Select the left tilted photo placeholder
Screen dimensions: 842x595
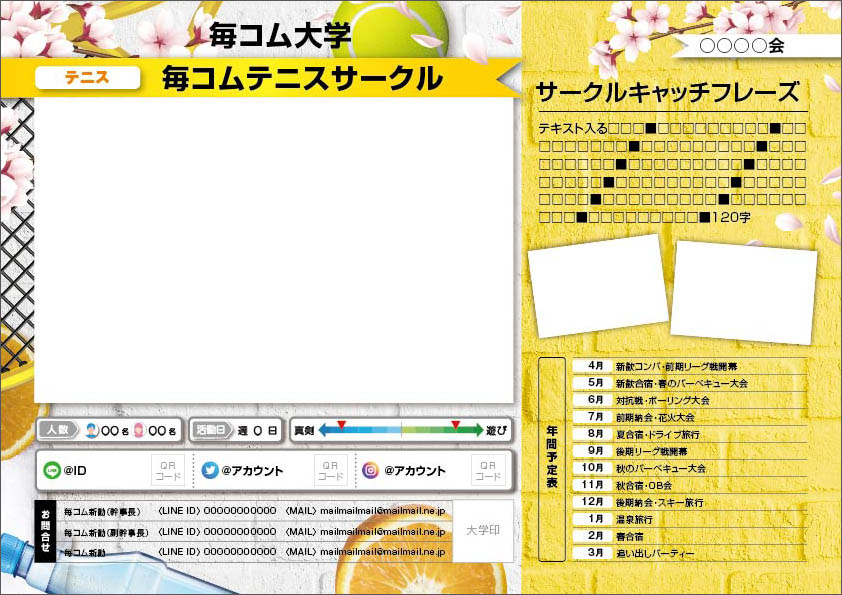[x=598, y=286]
